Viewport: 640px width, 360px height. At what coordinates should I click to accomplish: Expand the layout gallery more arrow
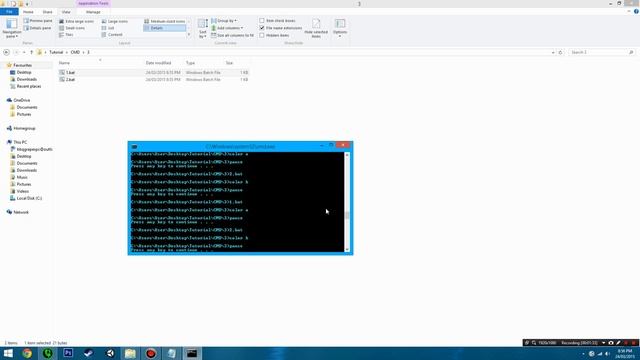(189, 35)
